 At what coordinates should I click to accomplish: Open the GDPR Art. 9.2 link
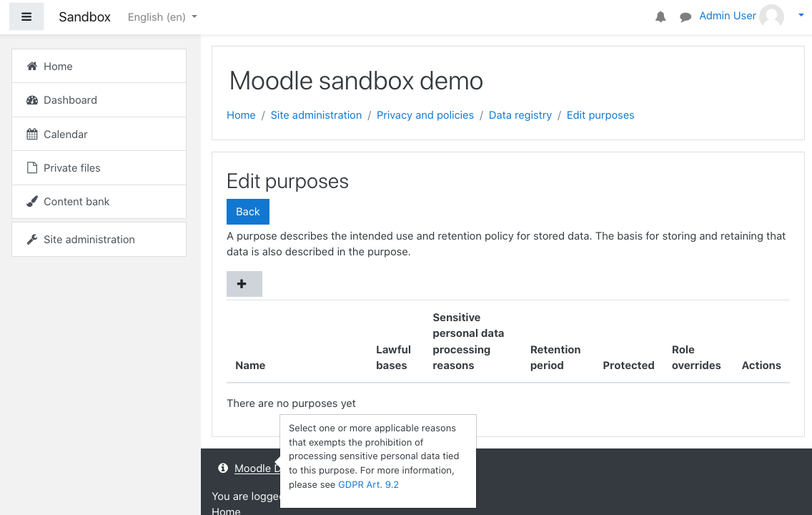[x=368, y=484]
